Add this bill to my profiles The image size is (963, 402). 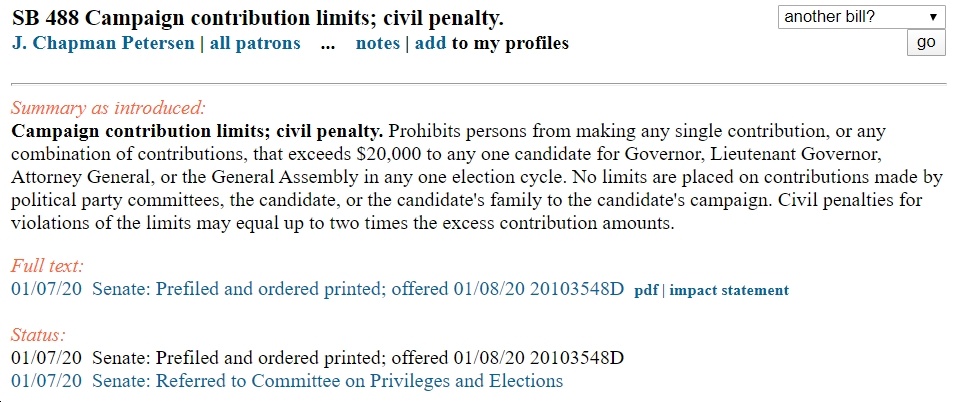coord(431,44)
